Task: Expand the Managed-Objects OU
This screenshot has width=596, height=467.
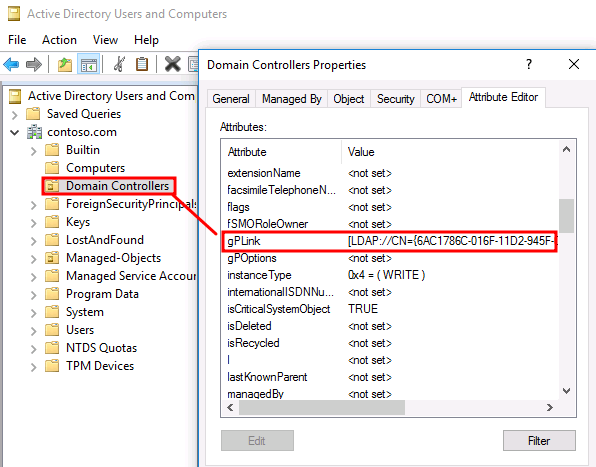Action: click(x=33, y=259)
